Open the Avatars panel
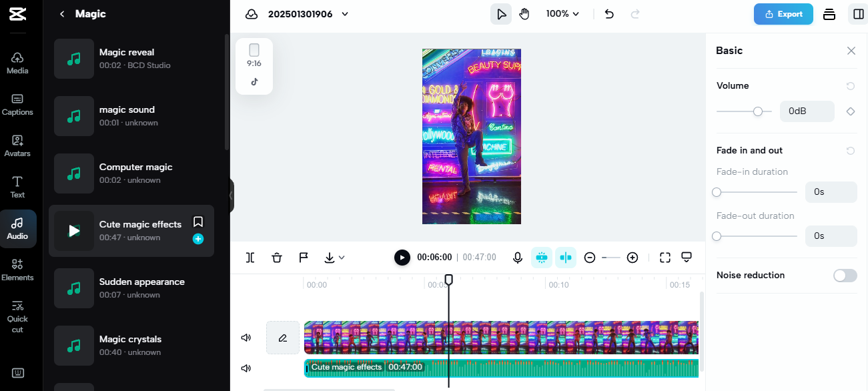The height and width of the screenshot is (391, 868). (17, 146)
